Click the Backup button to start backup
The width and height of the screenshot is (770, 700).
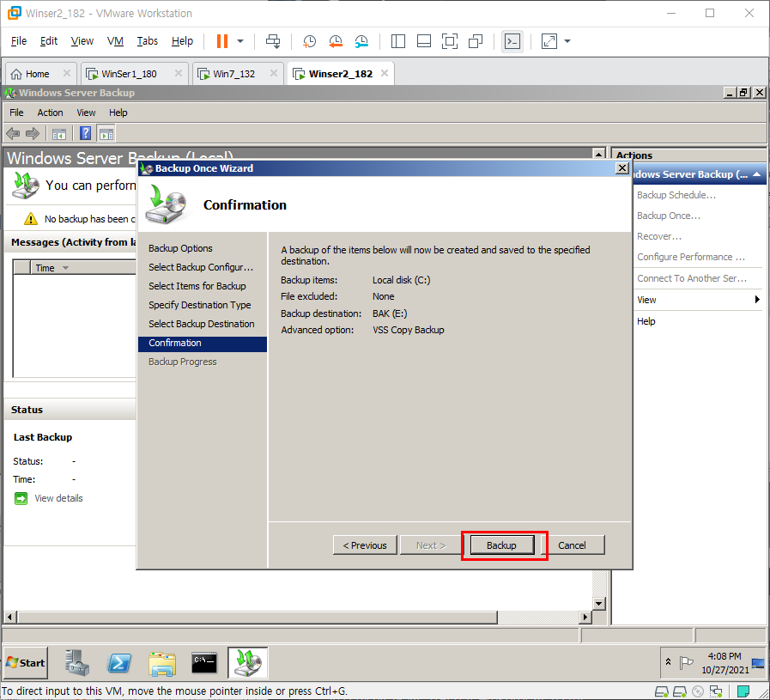tap(501, 545)
